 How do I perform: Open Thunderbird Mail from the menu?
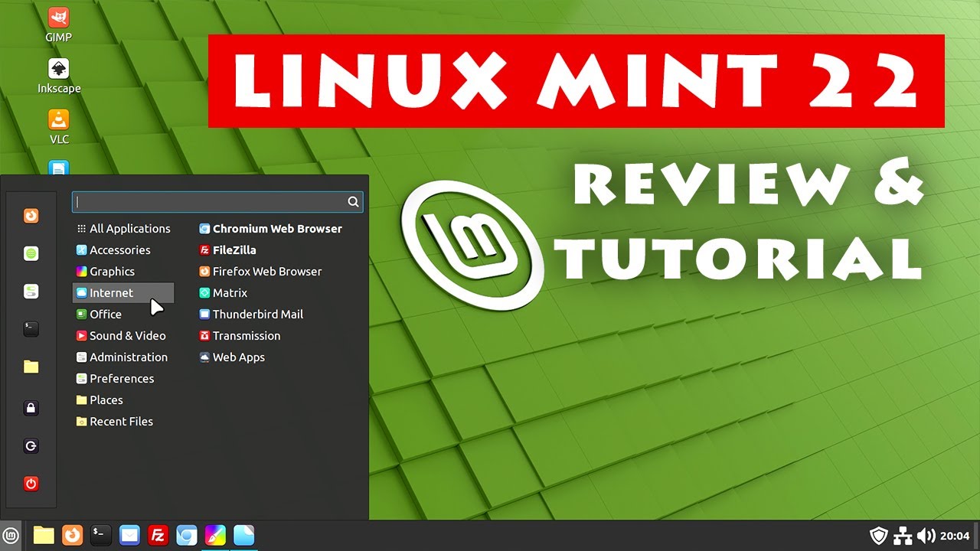(251, 315)
